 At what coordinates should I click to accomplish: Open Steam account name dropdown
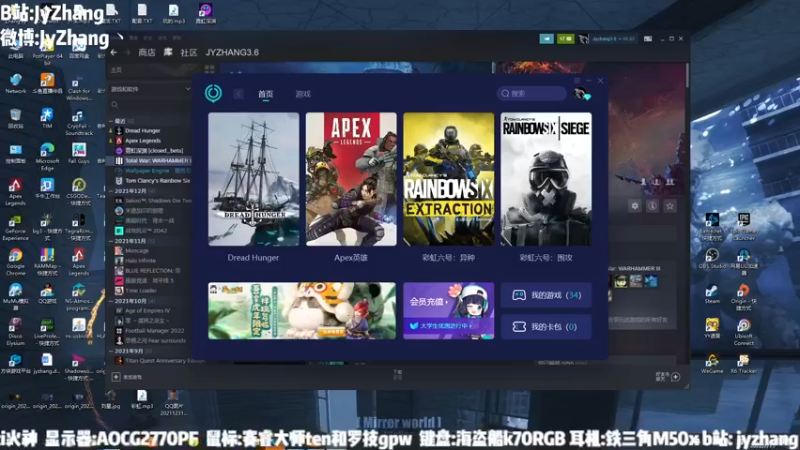click(x=613, y=39)
